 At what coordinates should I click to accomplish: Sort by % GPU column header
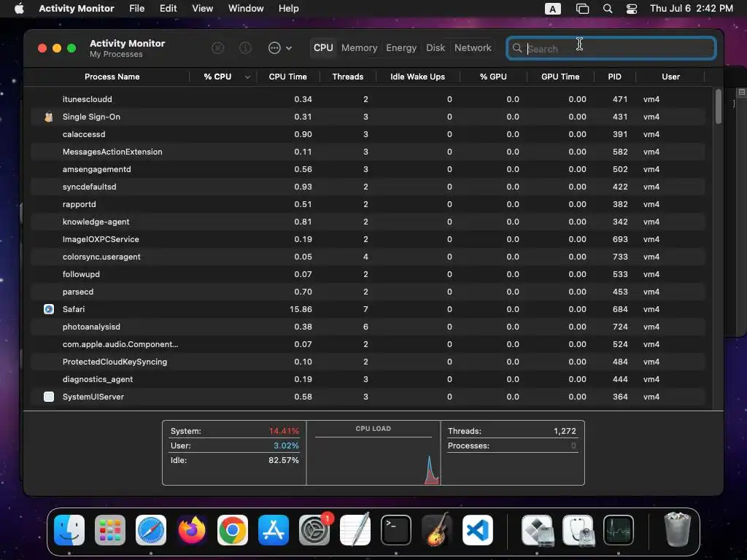493,77
